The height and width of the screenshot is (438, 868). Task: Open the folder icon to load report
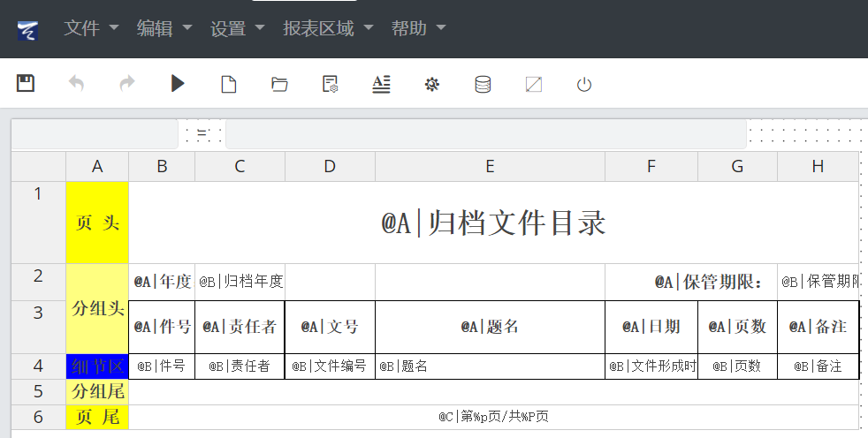pyautogui.click(x=279, y=84)
